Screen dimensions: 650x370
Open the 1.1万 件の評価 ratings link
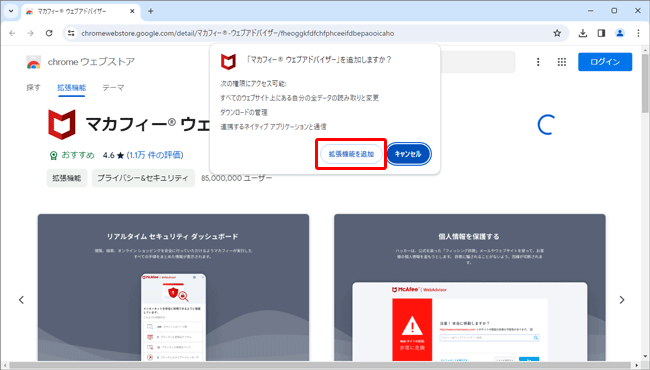point(155,155)
